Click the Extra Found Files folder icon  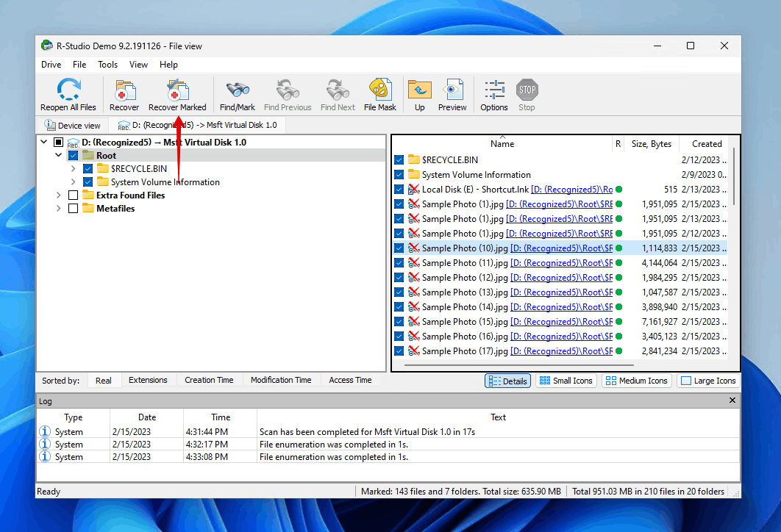88,195
